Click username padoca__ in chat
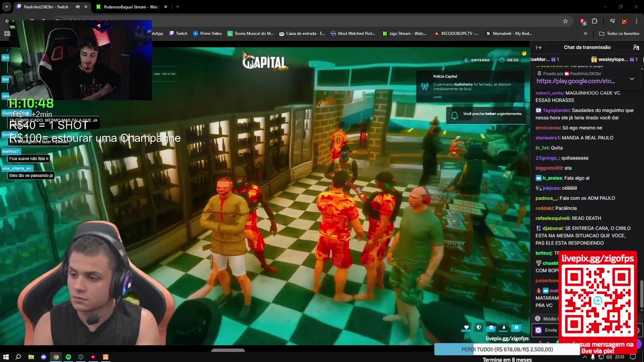Image resolution: width=644 pixels, height=362 pixels. pos(547,198)
